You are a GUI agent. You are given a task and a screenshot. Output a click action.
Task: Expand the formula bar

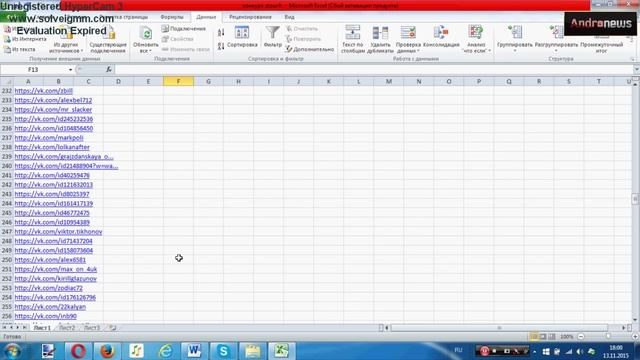coord(636,70)
